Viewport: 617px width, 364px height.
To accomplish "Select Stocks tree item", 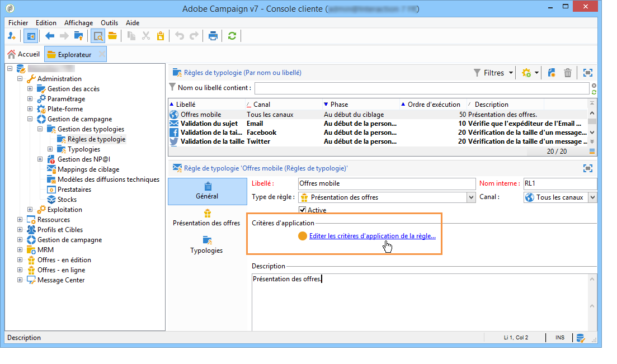I will [x=67, y=200].
